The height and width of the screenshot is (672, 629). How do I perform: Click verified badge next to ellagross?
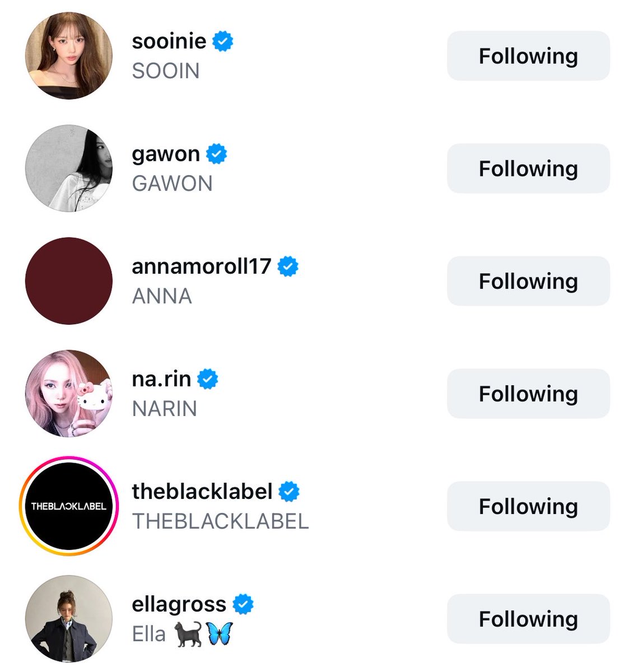(x=243, y=604)
